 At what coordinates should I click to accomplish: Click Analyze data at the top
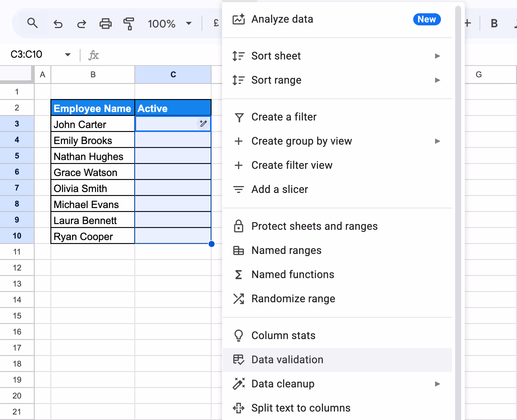pos(282,19)
